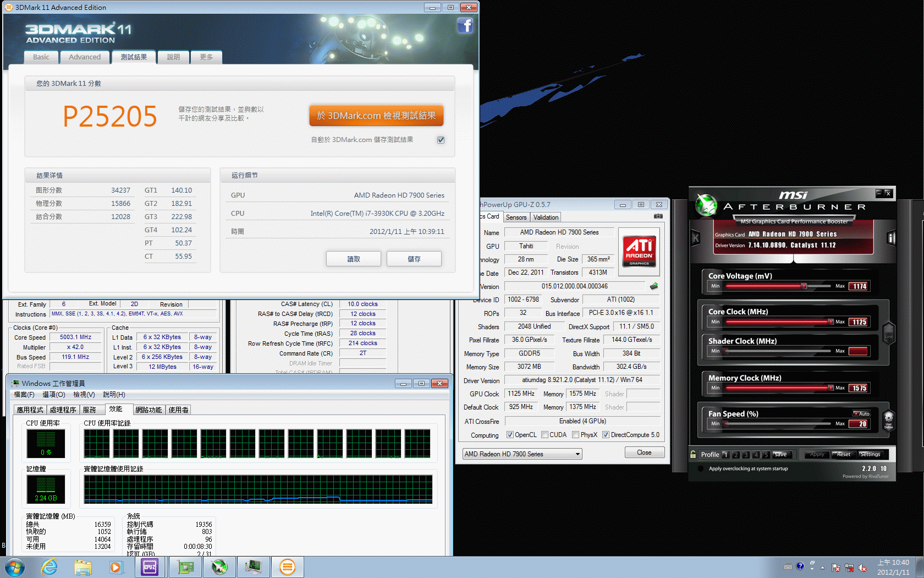Click the keyboard input tray icon

pos(788,566)
